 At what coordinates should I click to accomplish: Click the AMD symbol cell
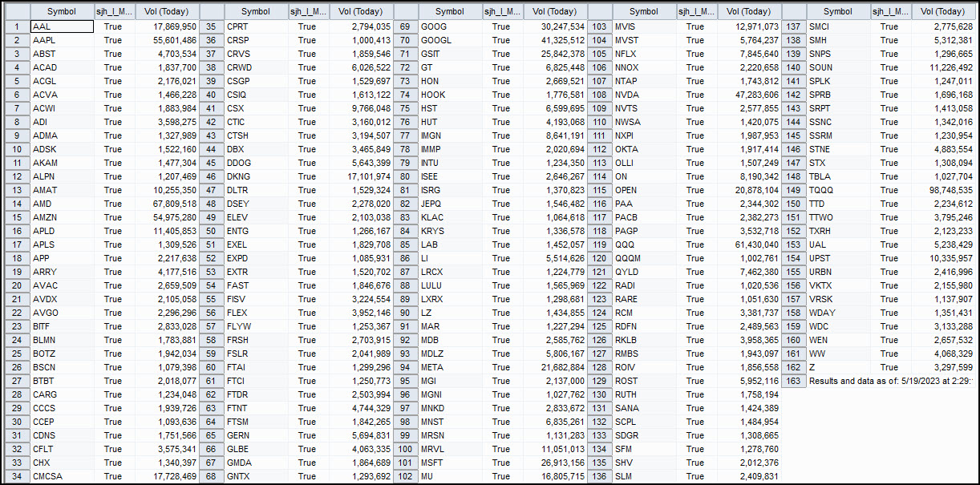tap(62, 204)
